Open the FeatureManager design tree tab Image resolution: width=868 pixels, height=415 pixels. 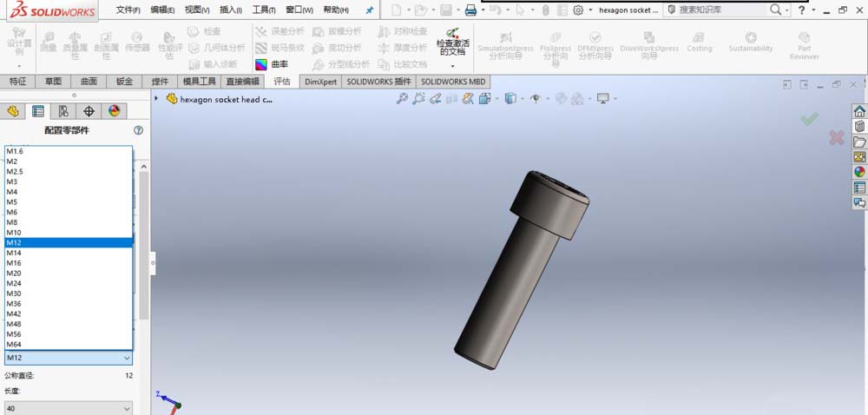click(13, 111)
